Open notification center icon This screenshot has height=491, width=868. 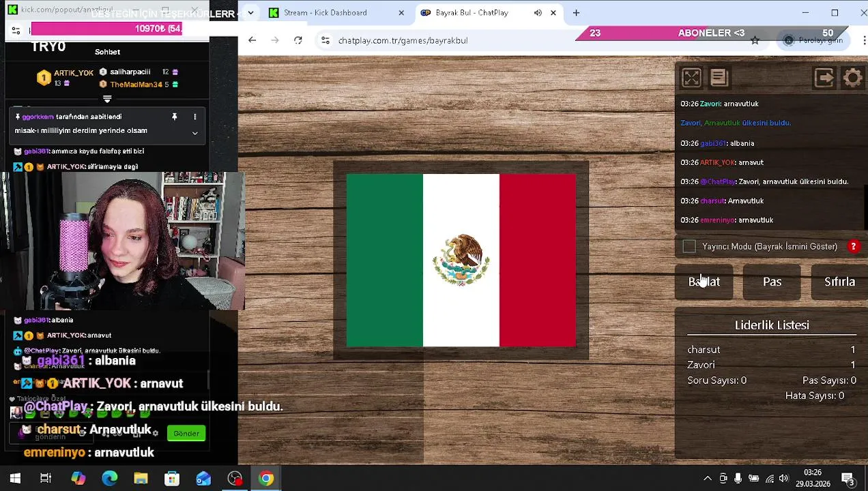pyautogui.click(x=848, y=479)
